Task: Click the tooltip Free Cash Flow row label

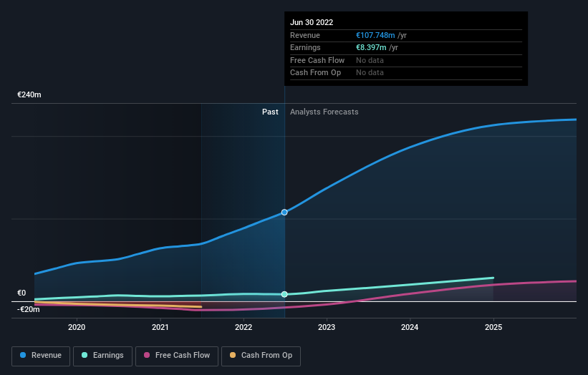Action: [317, 60]
